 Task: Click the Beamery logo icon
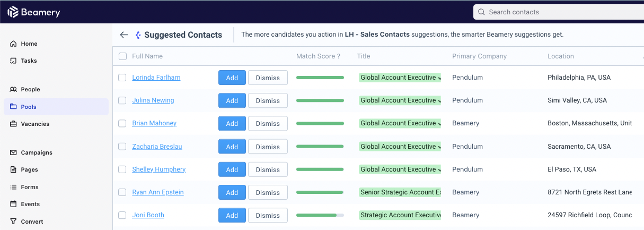pyautogui.click(x=13, y=12)
